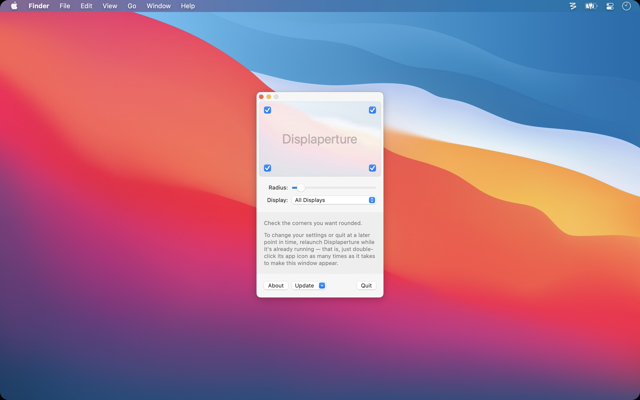
Task: Open the Apple menu
Action: tap(14, 6)
